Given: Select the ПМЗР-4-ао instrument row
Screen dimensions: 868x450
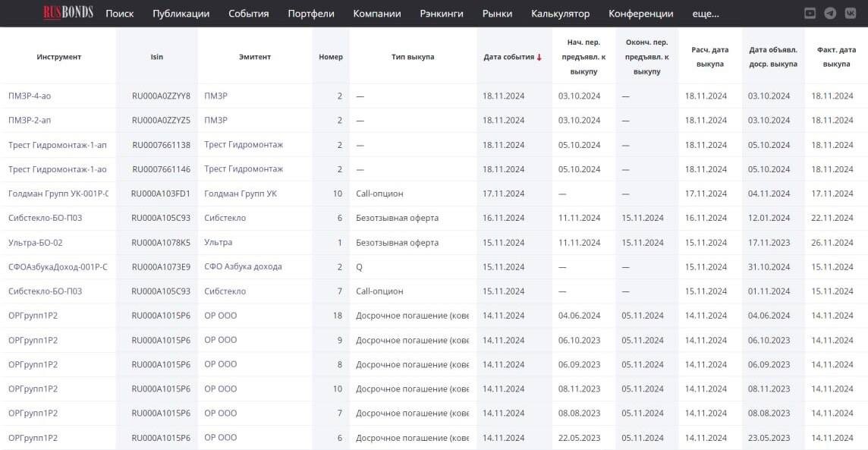Looking at the screenshot, I should coord(29,96).
